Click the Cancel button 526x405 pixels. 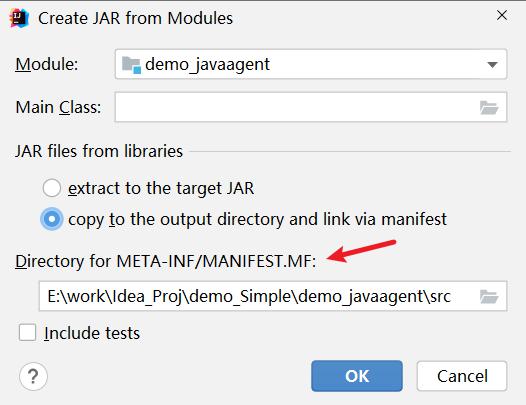[x=462, y=376]
